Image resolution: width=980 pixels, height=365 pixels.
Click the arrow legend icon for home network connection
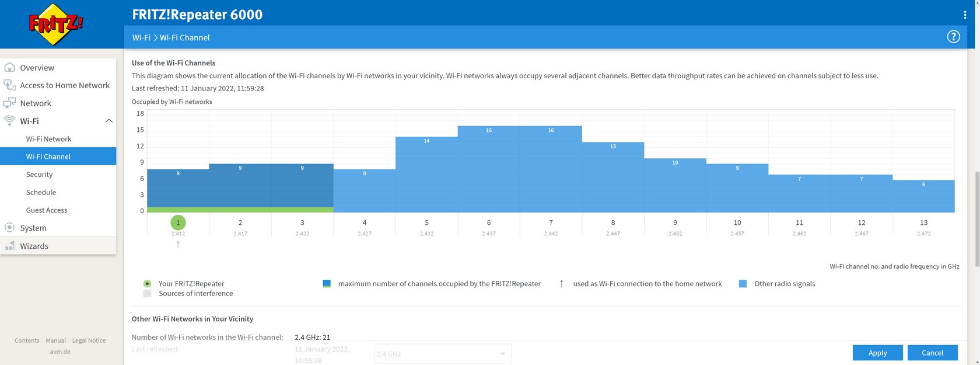coord(561,283)
